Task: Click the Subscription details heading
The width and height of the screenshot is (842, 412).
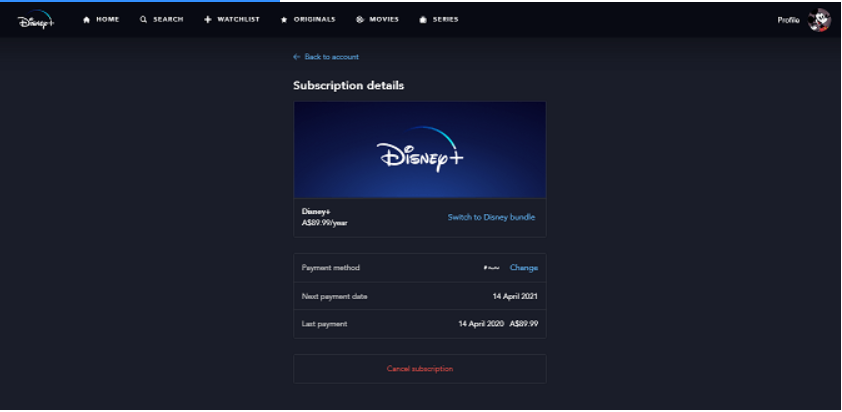Action: (349, 85)
